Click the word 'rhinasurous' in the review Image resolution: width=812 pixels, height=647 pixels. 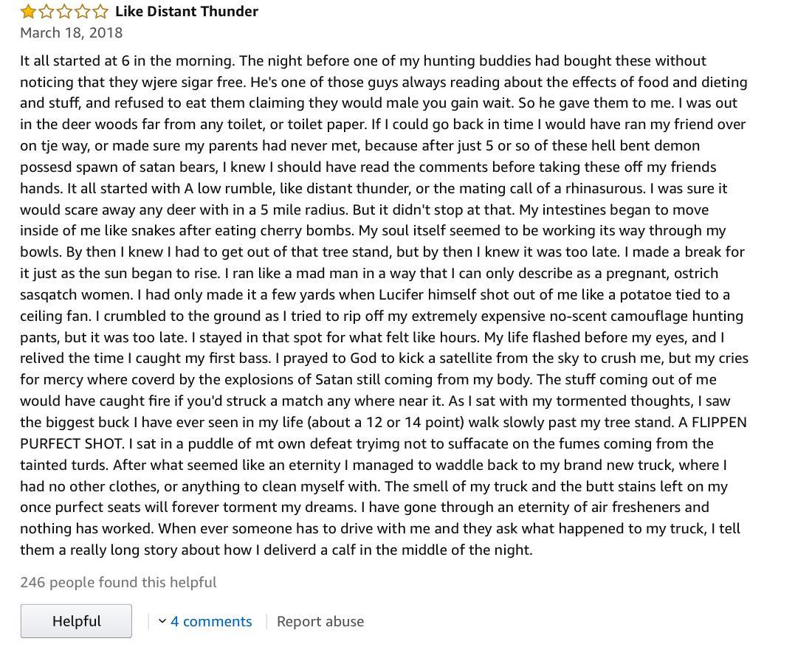pyautogui.click(x=609, y=188)
